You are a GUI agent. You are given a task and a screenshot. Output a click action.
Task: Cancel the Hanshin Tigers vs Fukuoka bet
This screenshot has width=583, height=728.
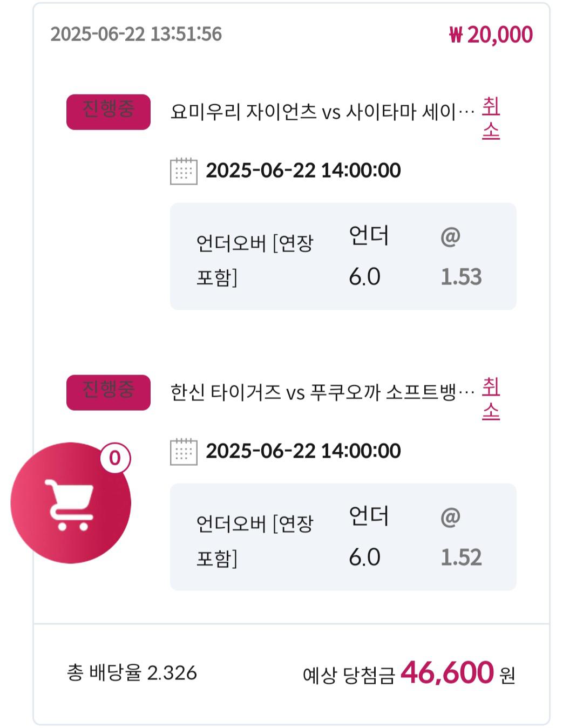coord(491,399)
